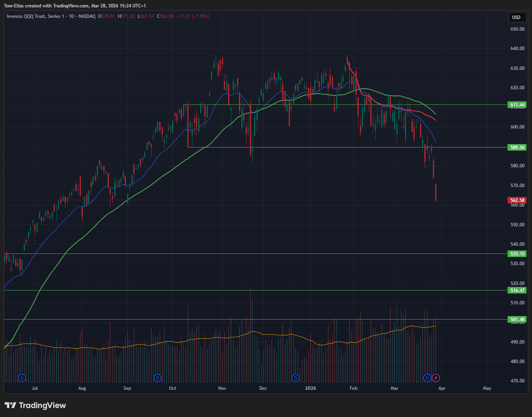Click the 1D interval in chart legend
532x417 pixels.
pos(72,16)
